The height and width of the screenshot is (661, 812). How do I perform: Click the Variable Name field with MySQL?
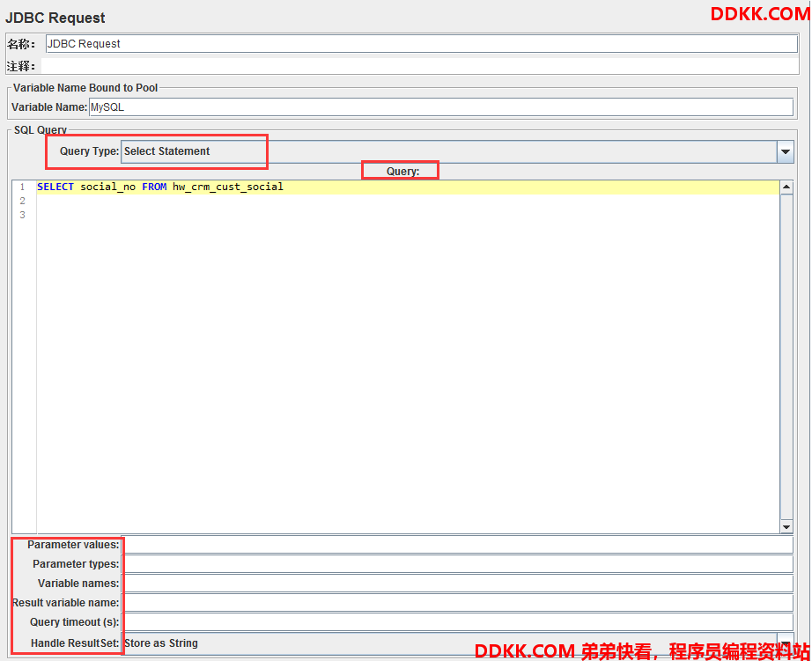440,107
